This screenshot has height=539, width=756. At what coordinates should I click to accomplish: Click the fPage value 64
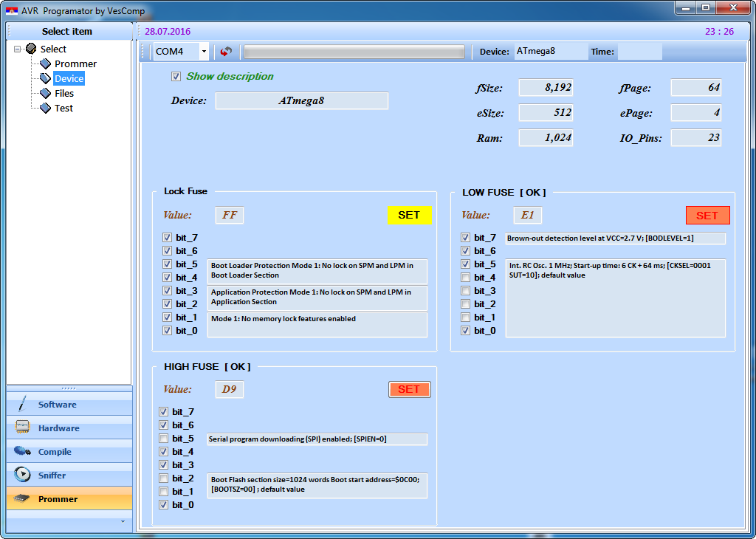coord(696,88)
